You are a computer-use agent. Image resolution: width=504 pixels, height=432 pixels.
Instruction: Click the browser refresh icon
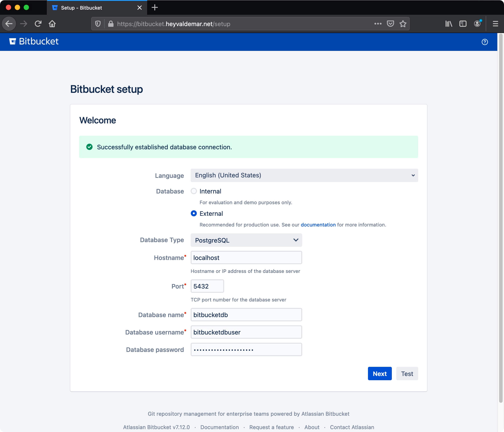click(38, 24)
